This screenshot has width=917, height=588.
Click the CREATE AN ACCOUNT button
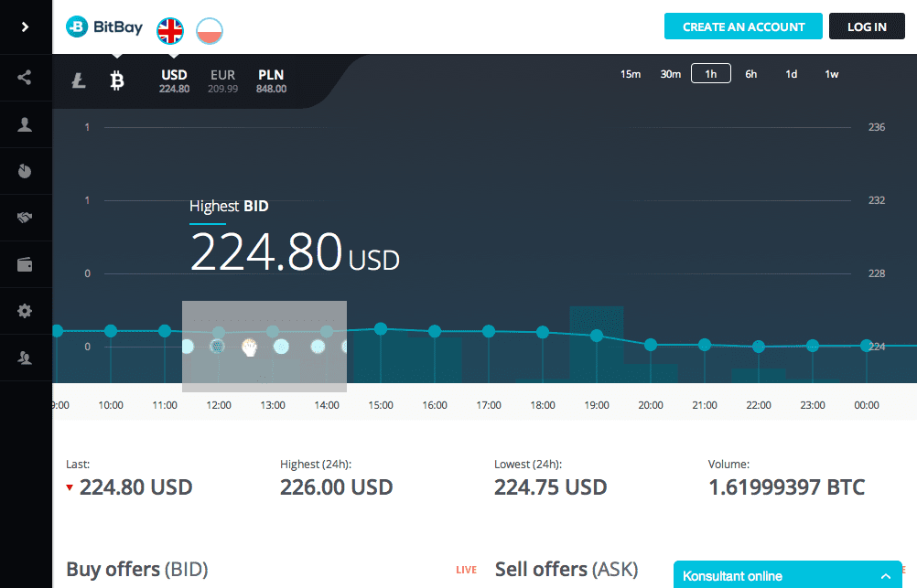[x=743, y=27]
